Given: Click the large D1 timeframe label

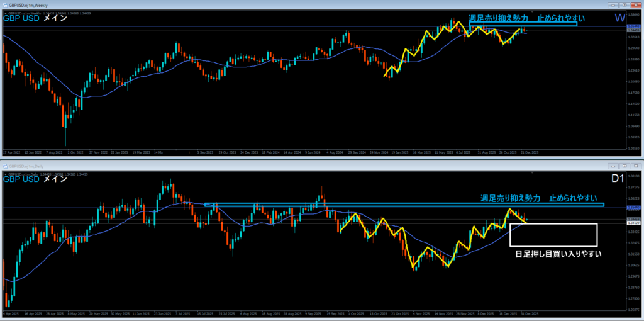Looking at the screenshot, I should [618, 179].
